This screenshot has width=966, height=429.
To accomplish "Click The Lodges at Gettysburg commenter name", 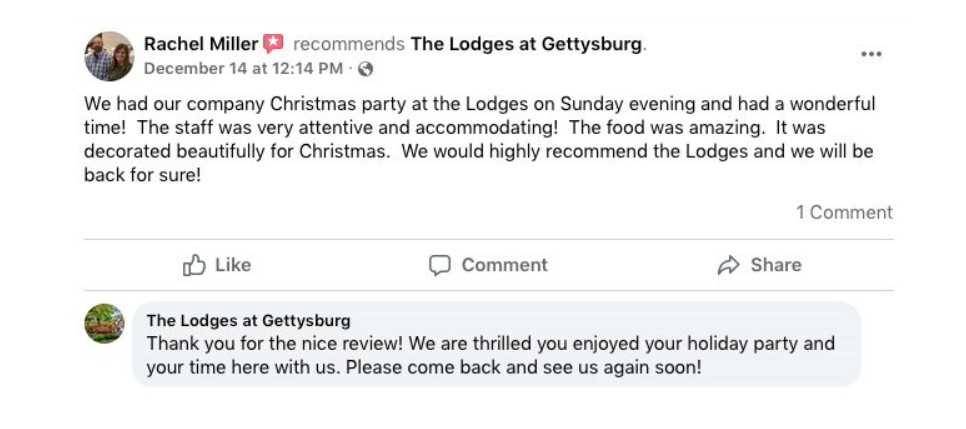I will pyautogui.click(x=248, y=321).
